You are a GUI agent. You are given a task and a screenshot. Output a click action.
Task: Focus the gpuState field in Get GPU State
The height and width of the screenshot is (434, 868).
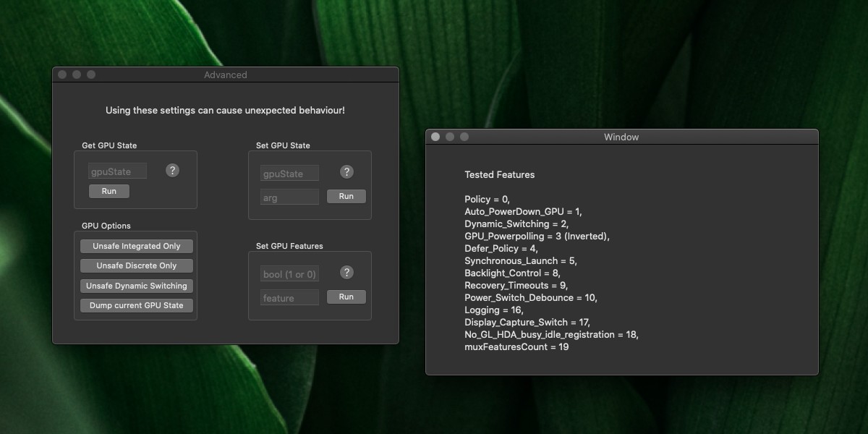pyautogui.click(x=117, y=171)
